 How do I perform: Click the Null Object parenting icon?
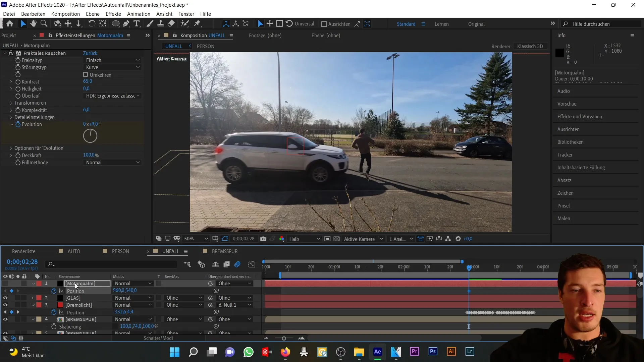point(211,305)
